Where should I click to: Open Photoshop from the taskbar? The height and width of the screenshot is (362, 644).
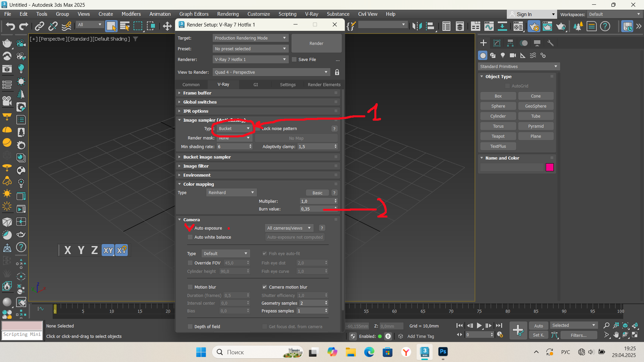point(443,352)
